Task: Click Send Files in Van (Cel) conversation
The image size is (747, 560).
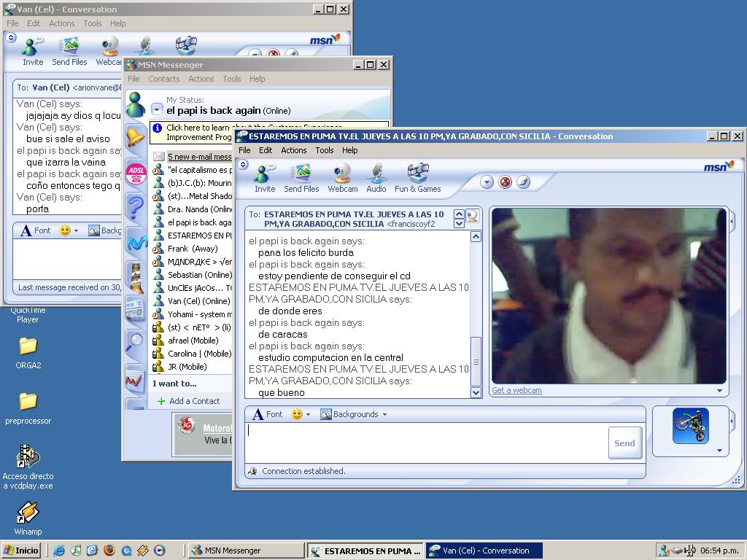Action: [69, 52]
